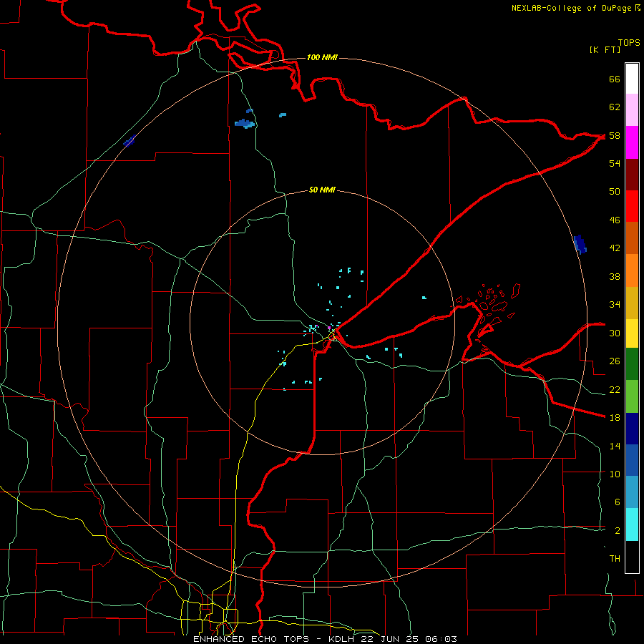Click the light blue swatch near 6
This screenshot has height=644, width=644.
click(x=632, y=492)
